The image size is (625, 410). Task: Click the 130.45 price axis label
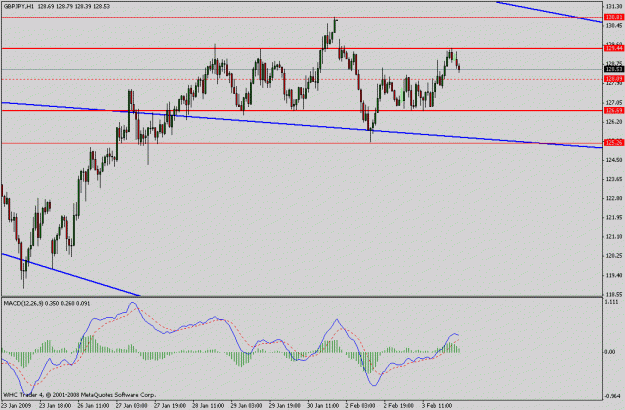click(615, 26)
